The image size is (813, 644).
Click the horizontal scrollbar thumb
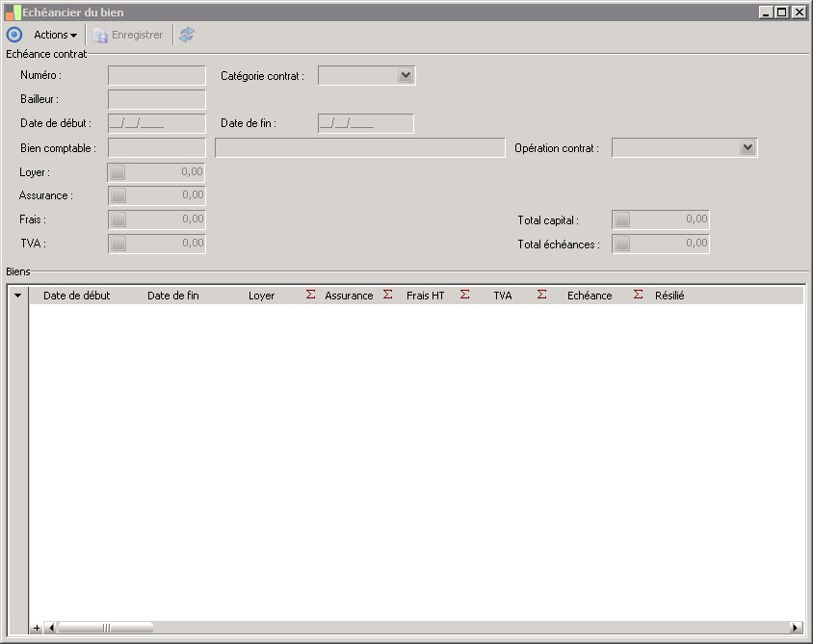click(105, 628)
